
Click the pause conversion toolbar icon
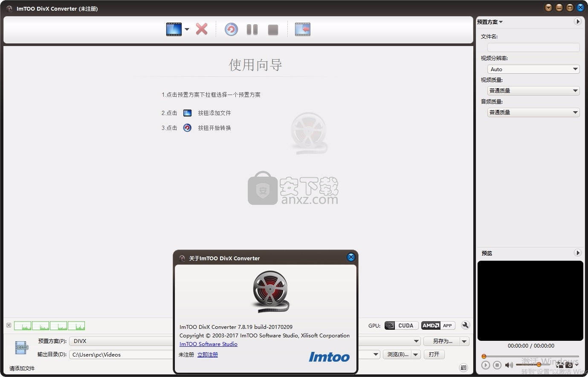pos(252,29)
